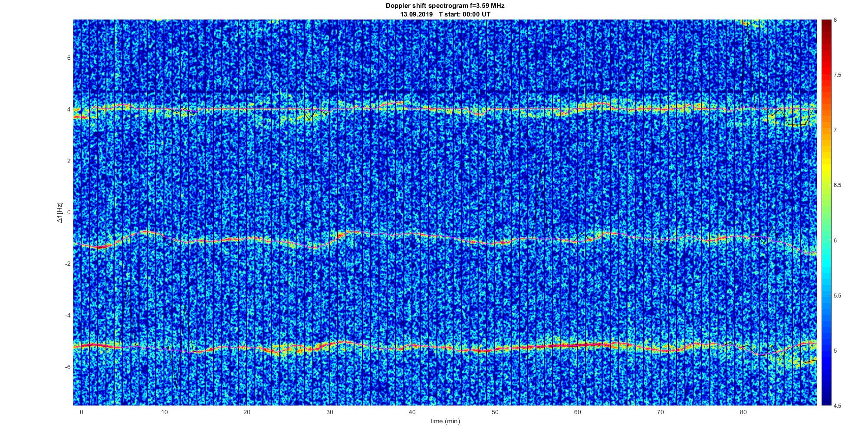Click the x-axis tick label '60'
Screen dimensions: 868x435
(578, 412)
